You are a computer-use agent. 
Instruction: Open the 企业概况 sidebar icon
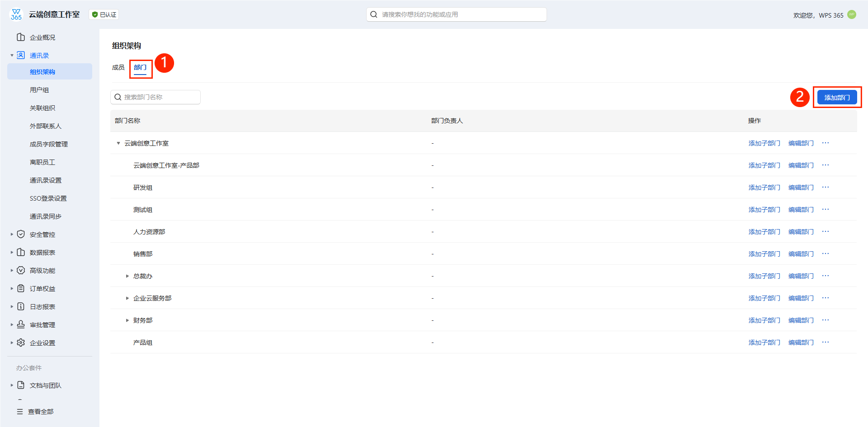coord(21,37)
